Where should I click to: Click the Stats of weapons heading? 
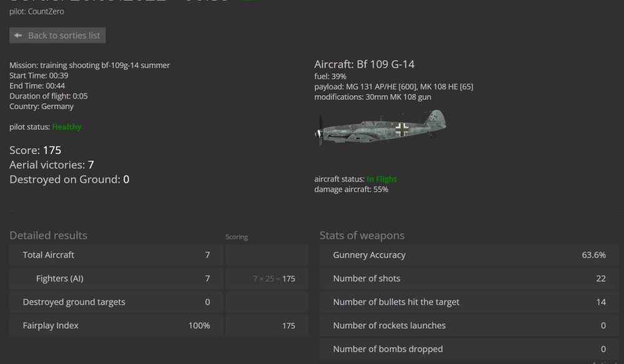pos(362,236)
